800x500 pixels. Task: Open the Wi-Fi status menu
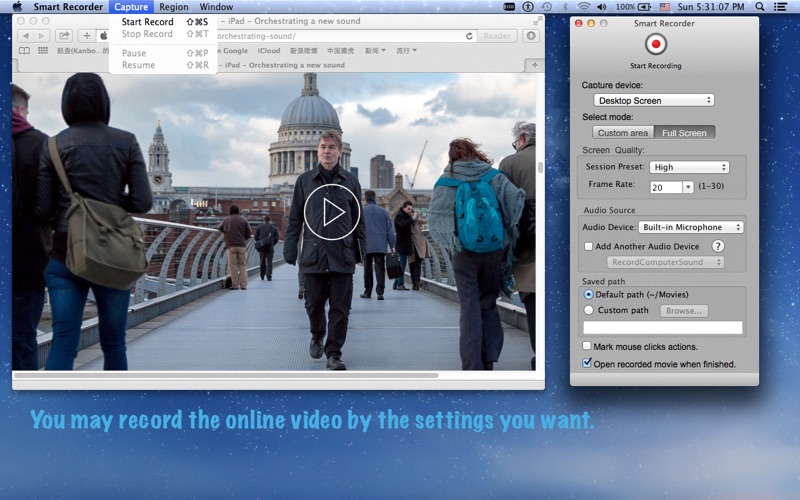click(x=584, y=7)
